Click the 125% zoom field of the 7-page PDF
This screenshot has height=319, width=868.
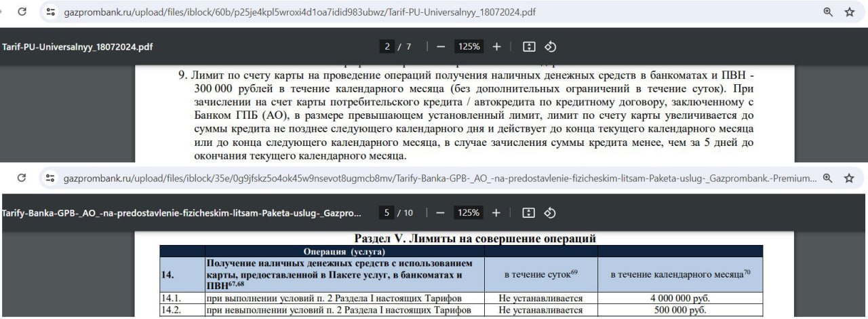469,47
